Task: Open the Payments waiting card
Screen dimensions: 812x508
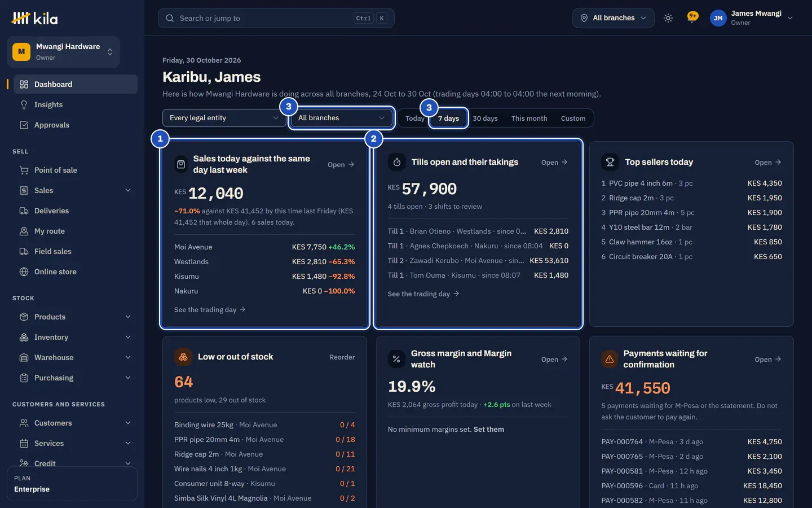Action: coord(768,360)
